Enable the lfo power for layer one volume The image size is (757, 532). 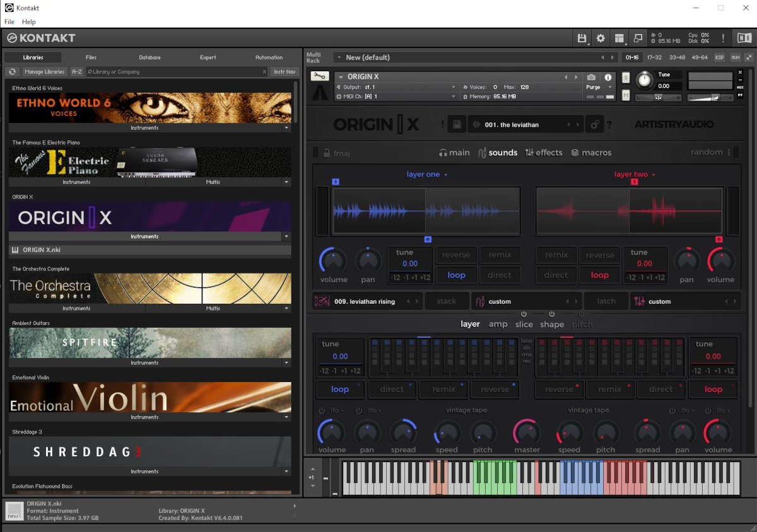click(322, 410)
